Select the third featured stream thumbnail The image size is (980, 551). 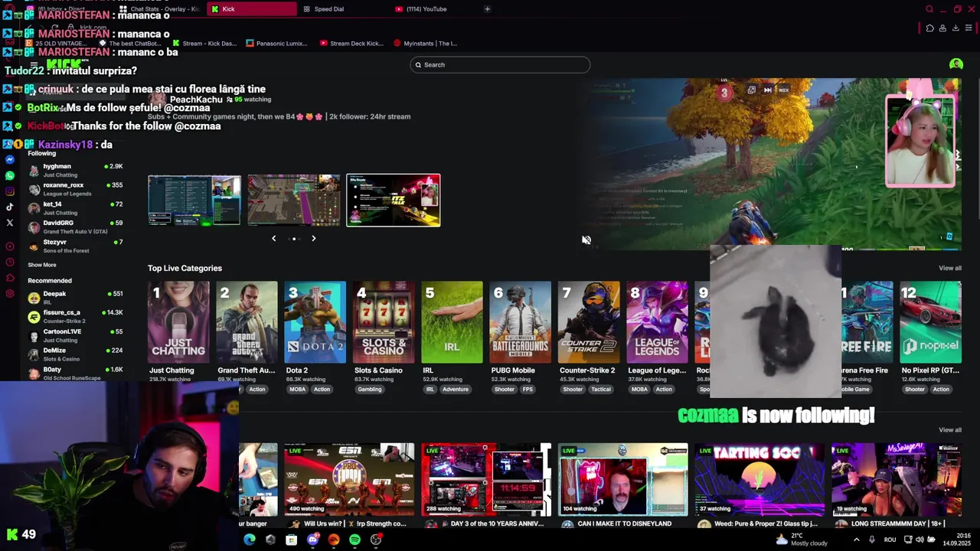coord(394,201)
